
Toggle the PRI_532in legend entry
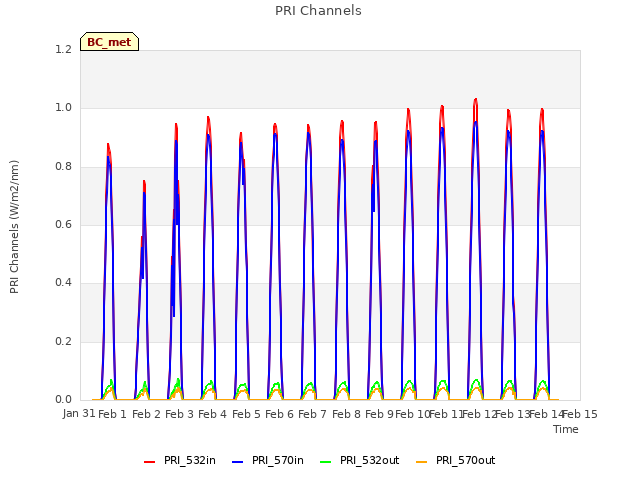(180, 460)
